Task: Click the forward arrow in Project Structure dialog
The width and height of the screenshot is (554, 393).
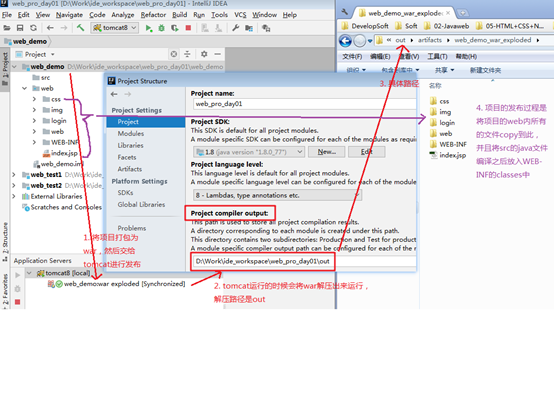Action: pyautogui.click(x=128, y=94)
